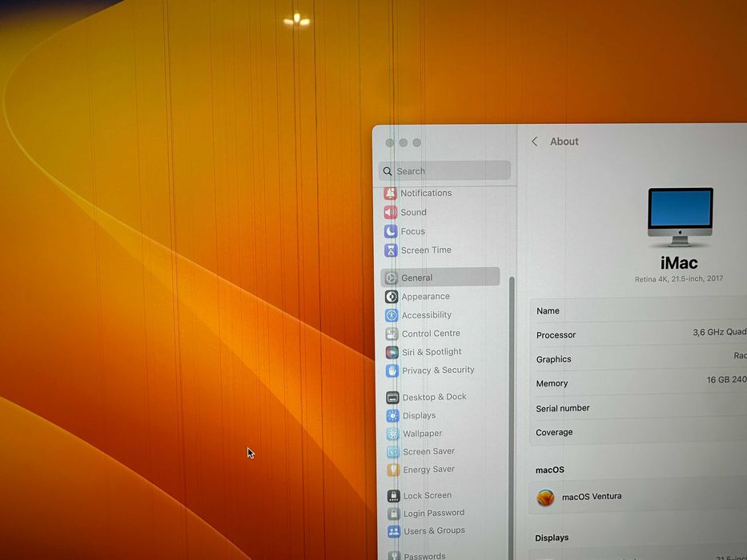This screenshot has width=747, height=560.
Task: Select the Siri & Spotlight label
Action: (x=432, y=352)
